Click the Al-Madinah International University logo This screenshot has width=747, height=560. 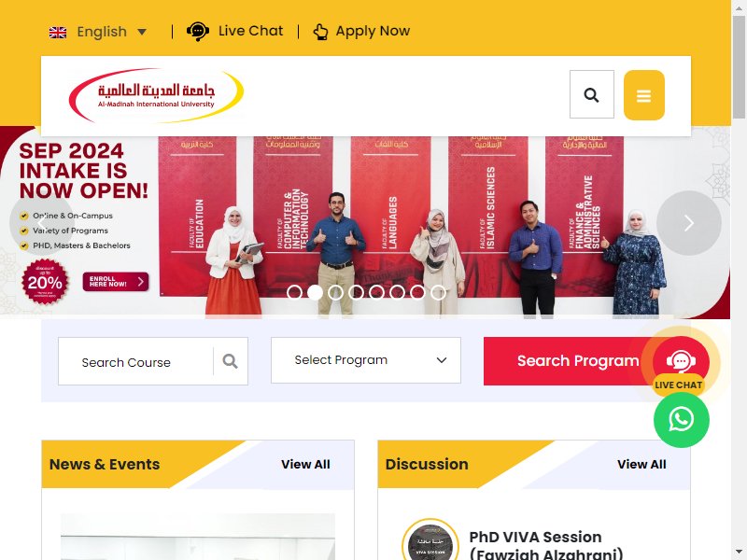click(x=156, y=95)
